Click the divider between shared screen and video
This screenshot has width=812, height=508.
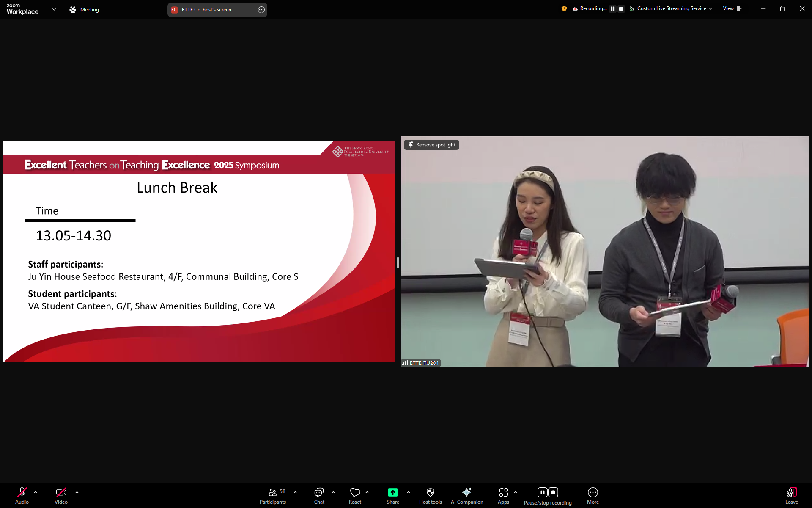point(398,263)
